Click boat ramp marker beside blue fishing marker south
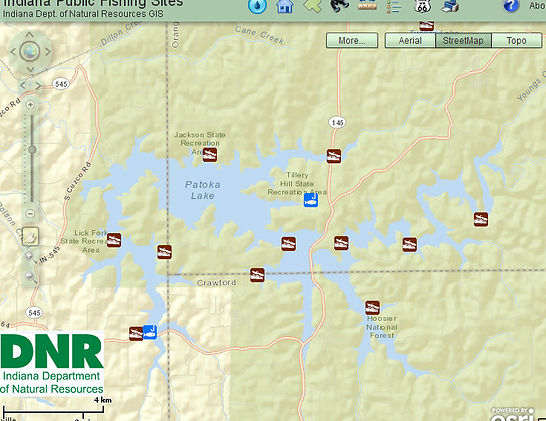The image size is (546, 421). pos(136,334)
